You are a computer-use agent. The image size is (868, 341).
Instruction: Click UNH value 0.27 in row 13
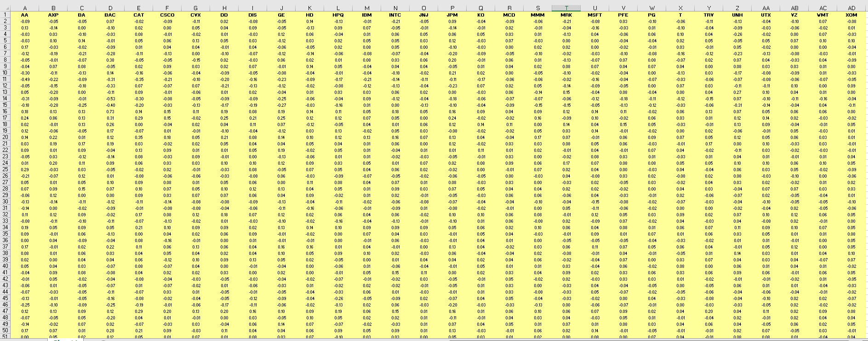(737, 92)
